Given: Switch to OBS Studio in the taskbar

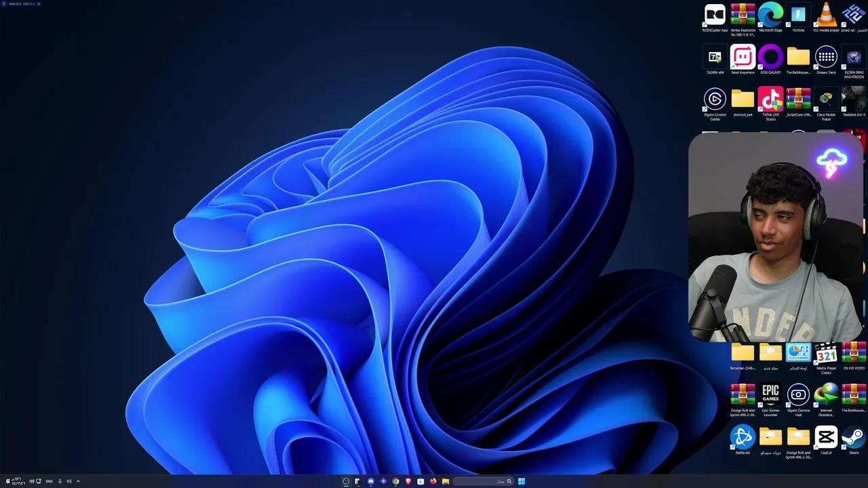Looking at the screenshot, I should coord(346,481).
